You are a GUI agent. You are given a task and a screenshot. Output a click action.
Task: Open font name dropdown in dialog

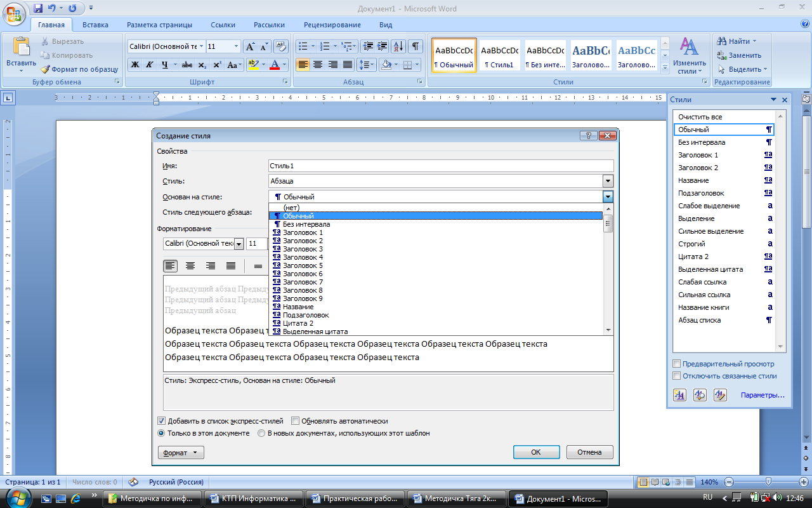pos(239,244)
